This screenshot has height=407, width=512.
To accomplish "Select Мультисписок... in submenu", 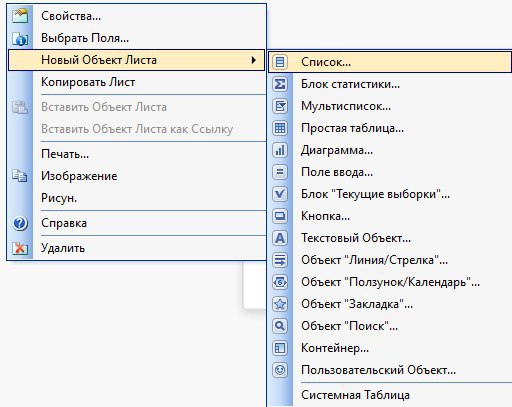I will click(390, 106).
